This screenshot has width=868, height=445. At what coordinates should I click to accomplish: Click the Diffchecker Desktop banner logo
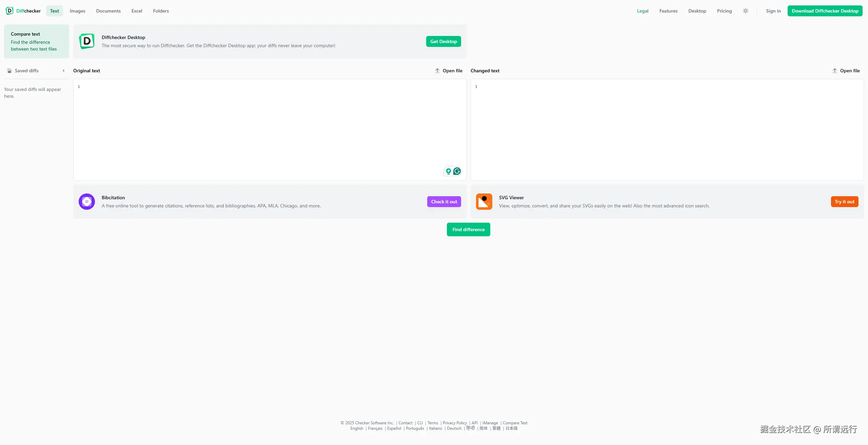87,41
